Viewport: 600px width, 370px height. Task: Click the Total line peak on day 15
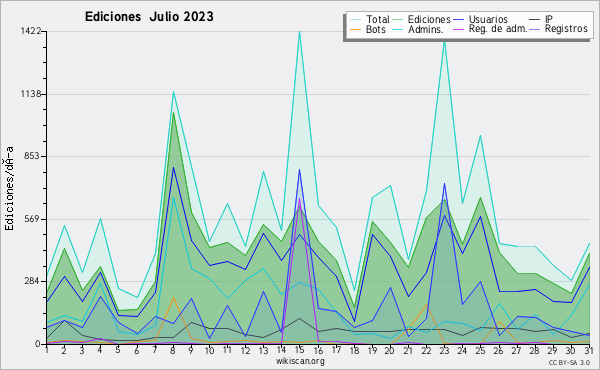click(300, 32)
